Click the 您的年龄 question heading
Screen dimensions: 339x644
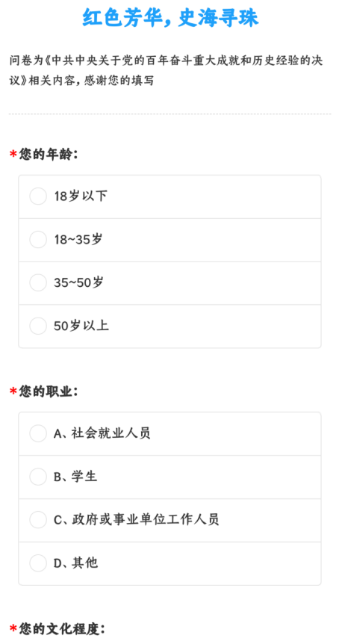[49, 155]
